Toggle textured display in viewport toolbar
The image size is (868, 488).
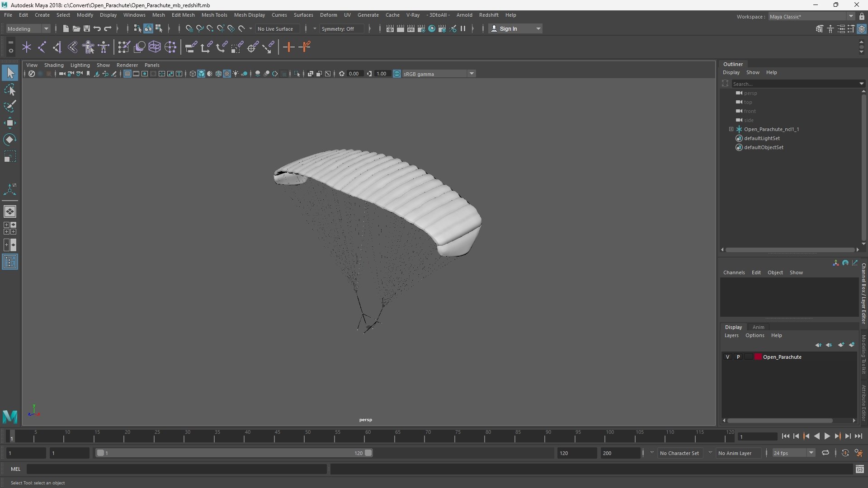tap(227, 74)
